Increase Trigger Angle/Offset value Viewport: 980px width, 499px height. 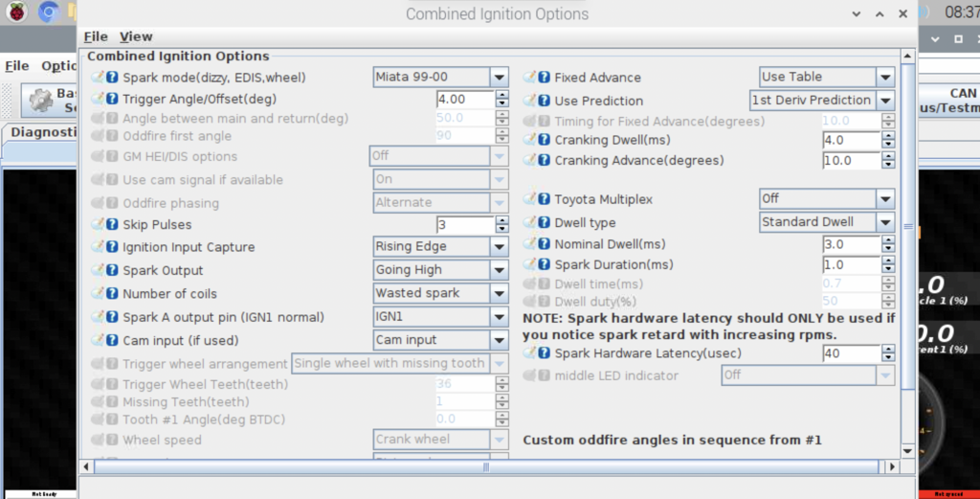501,95
